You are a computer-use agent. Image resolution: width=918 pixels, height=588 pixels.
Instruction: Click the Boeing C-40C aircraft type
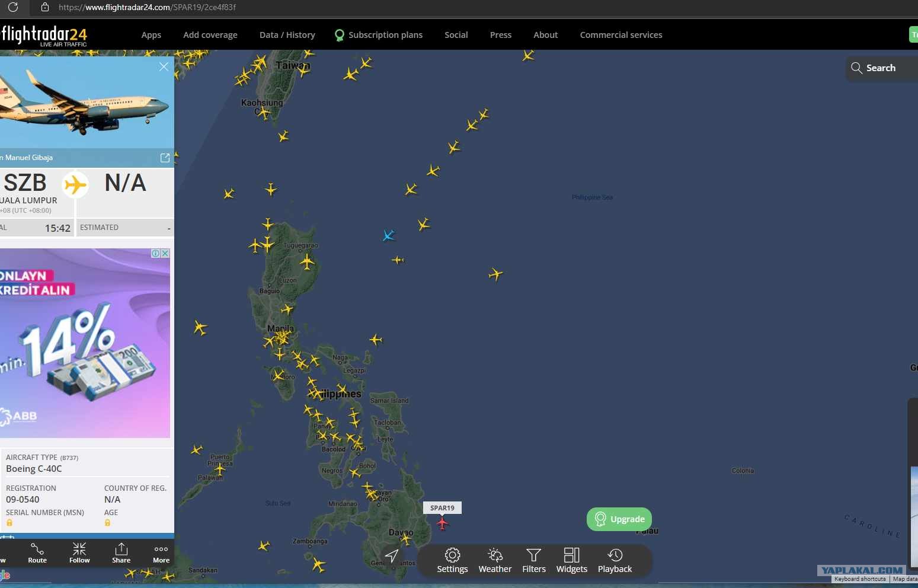[34, 469]
